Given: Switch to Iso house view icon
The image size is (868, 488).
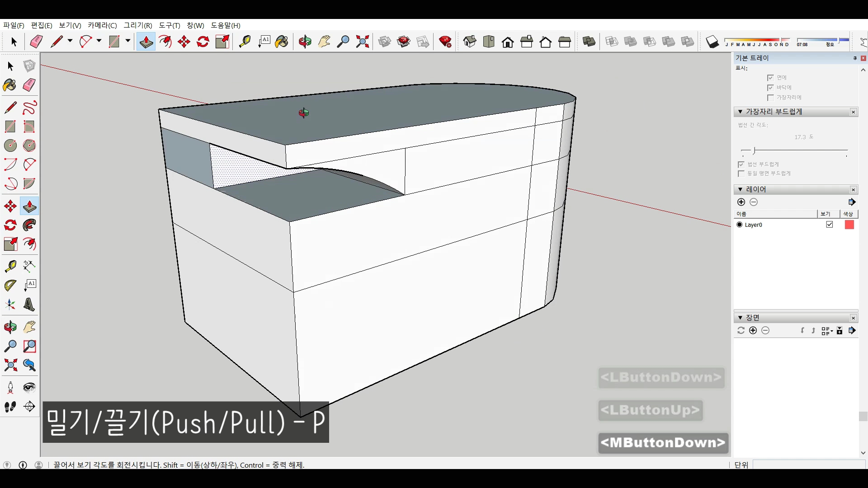Looking at the screenshot, I should pos(470,42).
